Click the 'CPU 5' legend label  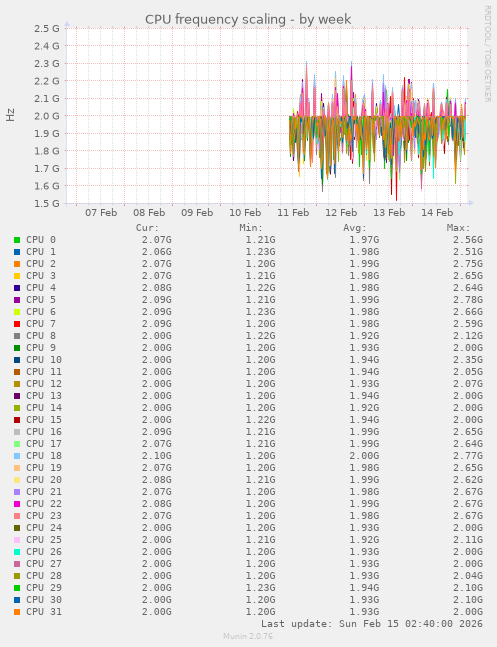pos(41,300)
